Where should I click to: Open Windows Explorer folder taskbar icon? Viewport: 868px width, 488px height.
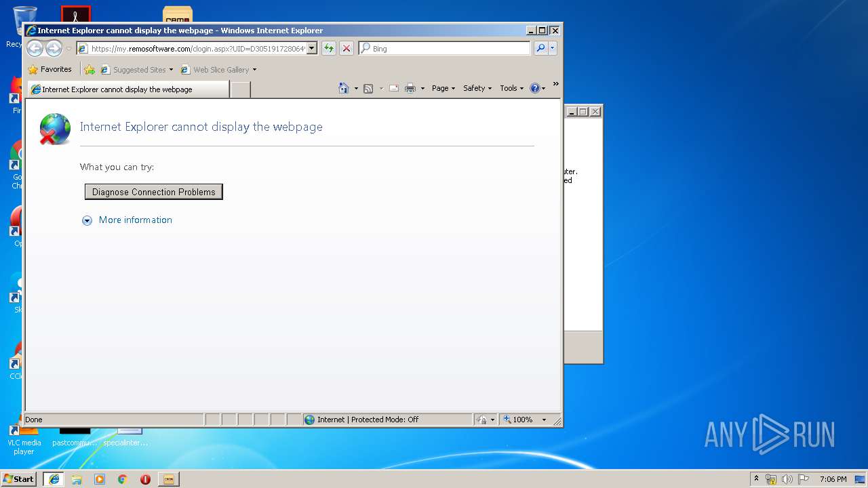click(x=77, y=479)
